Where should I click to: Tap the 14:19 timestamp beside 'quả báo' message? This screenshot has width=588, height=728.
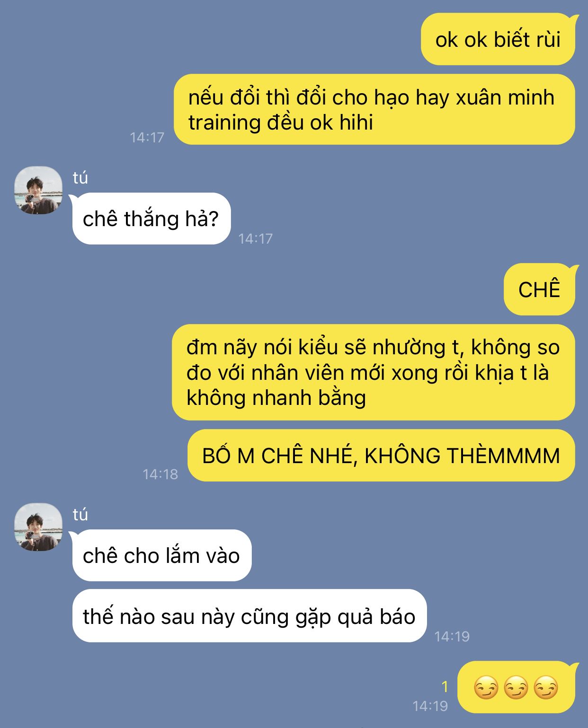(x=452, y=636)
